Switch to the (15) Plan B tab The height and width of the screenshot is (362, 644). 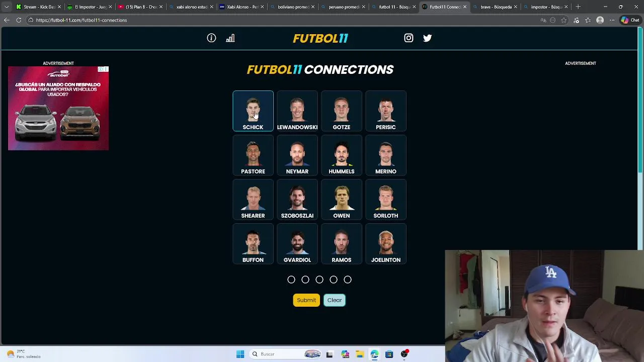[x=140, y=7]
